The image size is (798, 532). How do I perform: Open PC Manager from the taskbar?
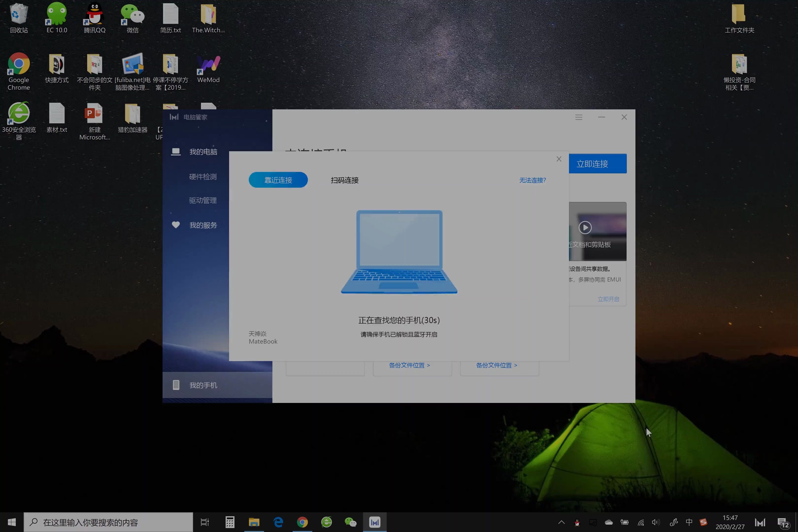pyautogui.click(x=375, y=522)
